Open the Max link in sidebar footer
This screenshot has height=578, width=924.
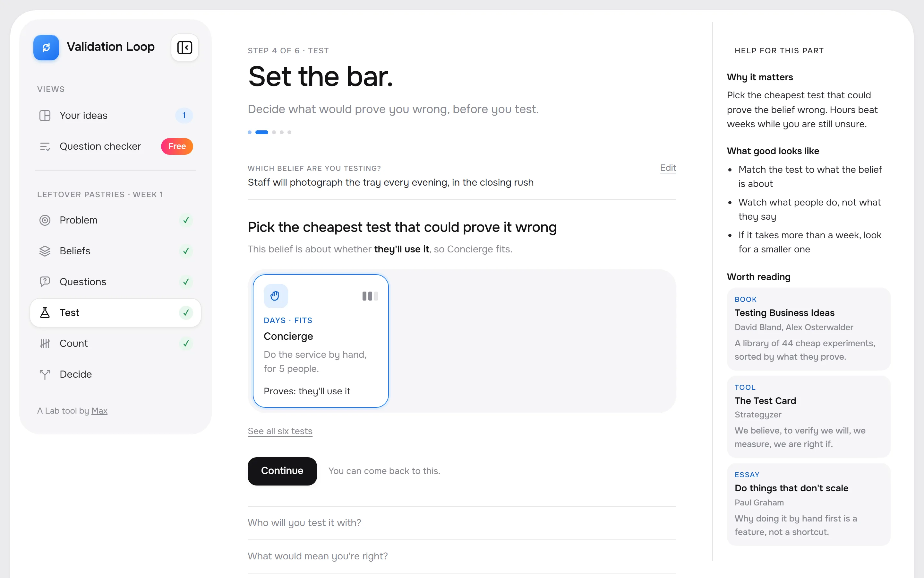tap(99, 411)
